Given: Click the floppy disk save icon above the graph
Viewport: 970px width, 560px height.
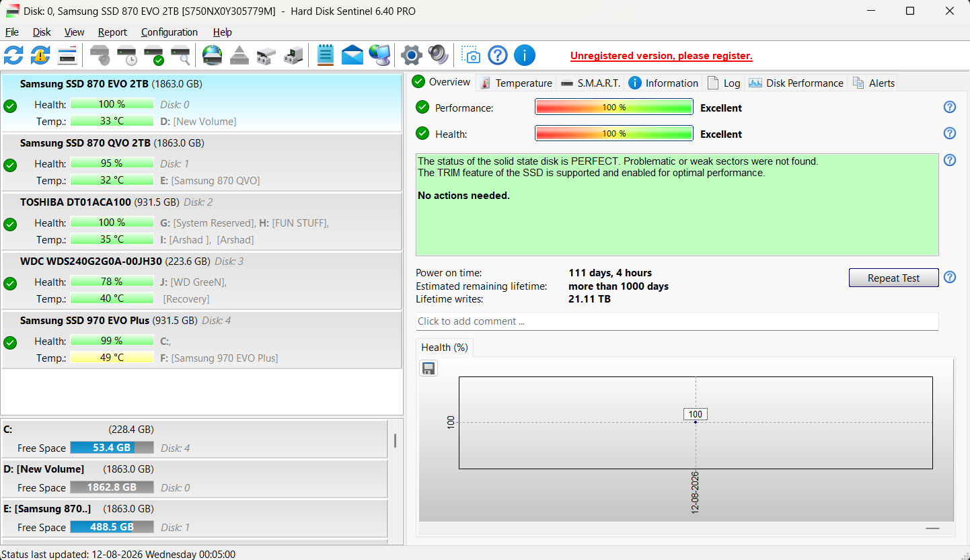Looking at the screenshot, I should (x=428, y=368).
